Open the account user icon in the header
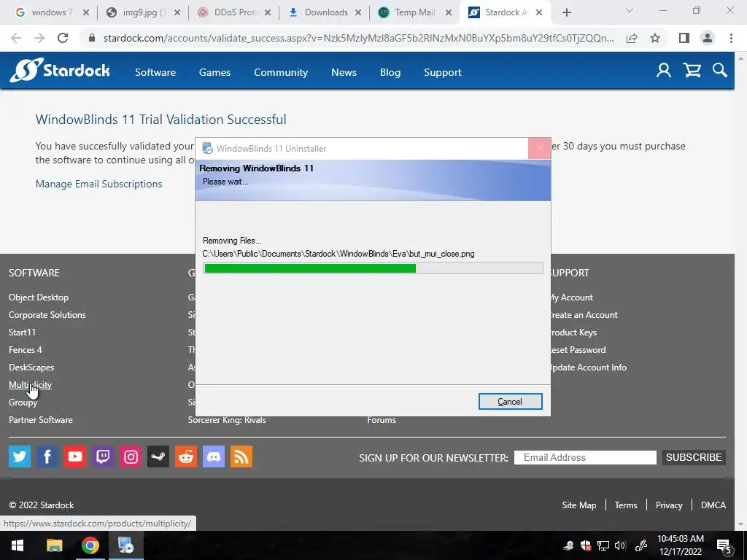This screenshot has height=560, width=747. click(664, 71)
